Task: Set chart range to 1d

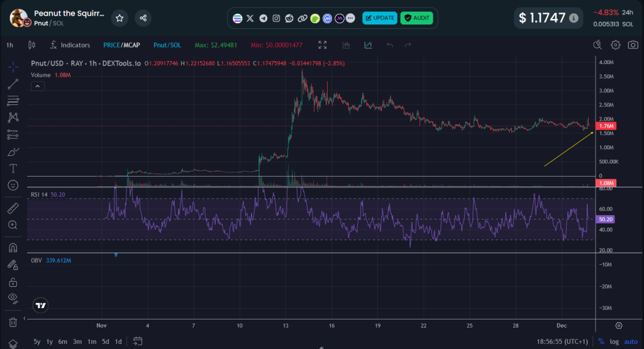Action: 118,341
